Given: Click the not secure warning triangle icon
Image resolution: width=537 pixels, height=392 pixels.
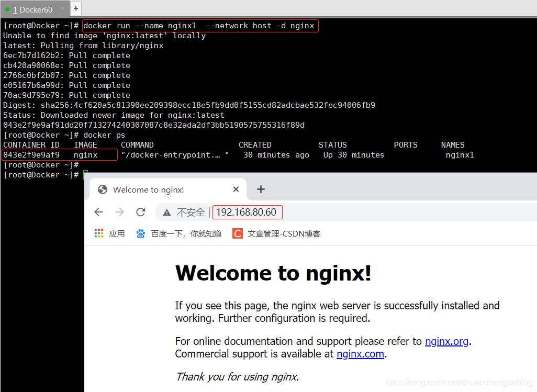Looking at the screenshot, I should click(x=167, y=212).
